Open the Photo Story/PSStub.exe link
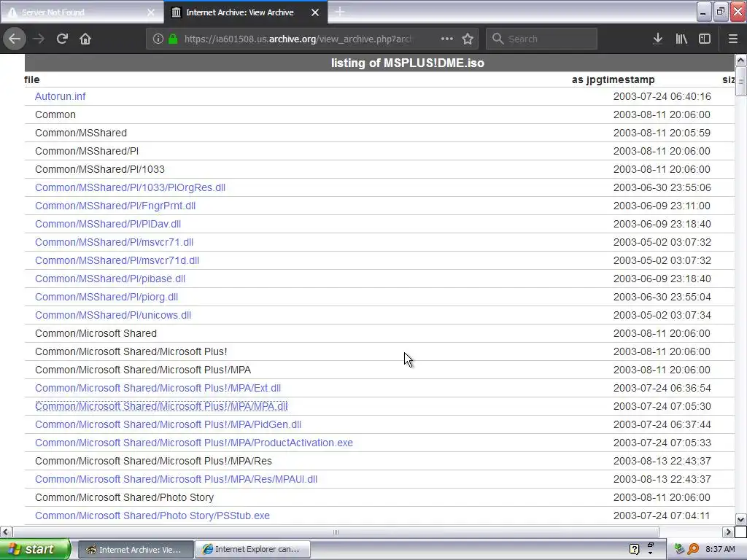 [x=152, y=516]
